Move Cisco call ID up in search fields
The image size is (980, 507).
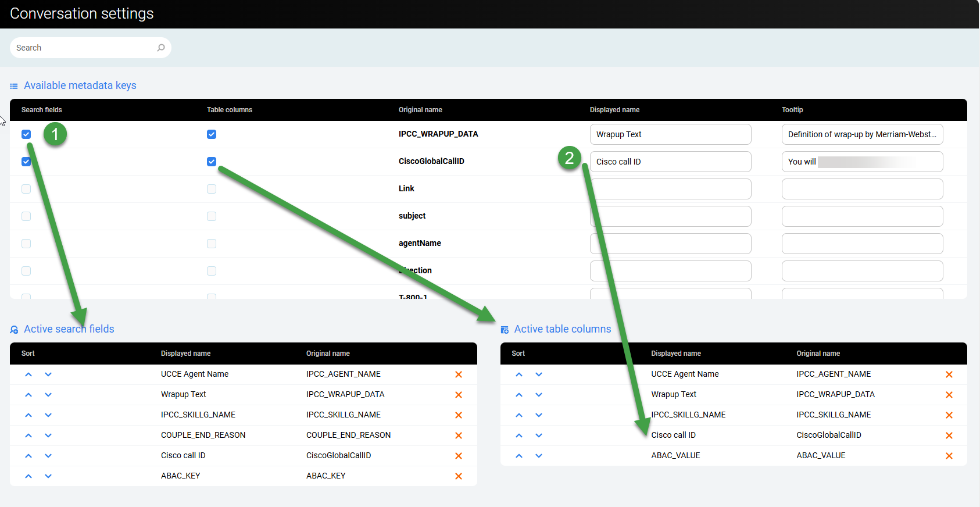(x=28, y=456)
